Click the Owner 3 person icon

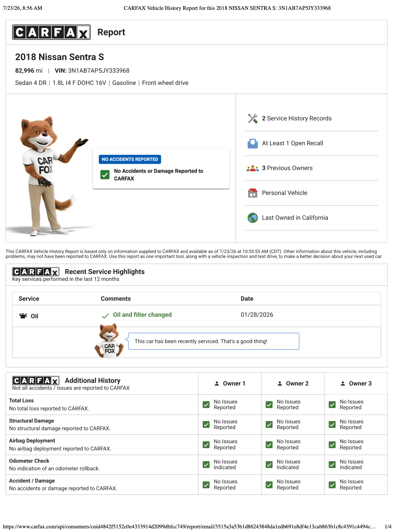tap(343, 384)
